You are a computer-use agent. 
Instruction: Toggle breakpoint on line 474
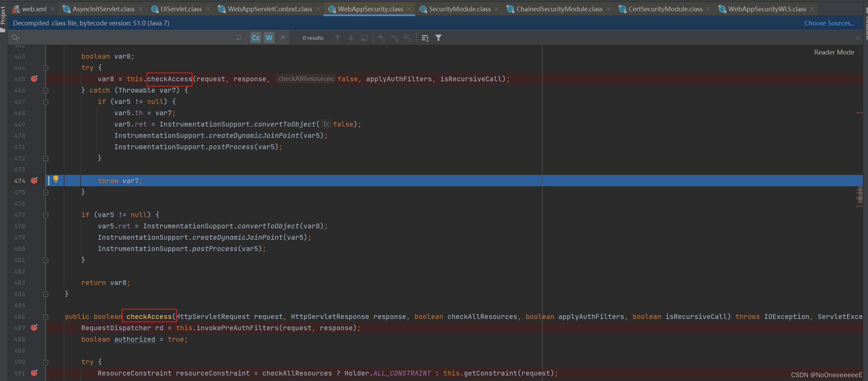click(34, 180)
